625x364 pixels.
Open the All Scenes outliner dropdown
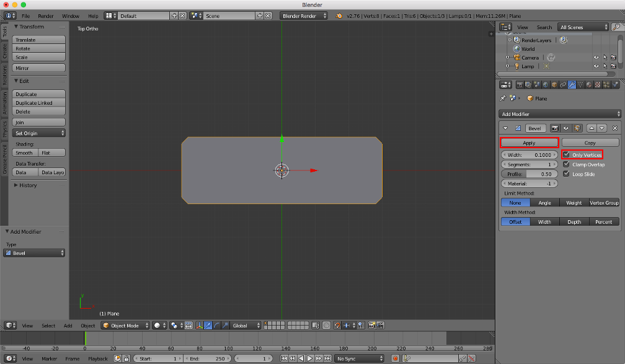coord(583,27)
